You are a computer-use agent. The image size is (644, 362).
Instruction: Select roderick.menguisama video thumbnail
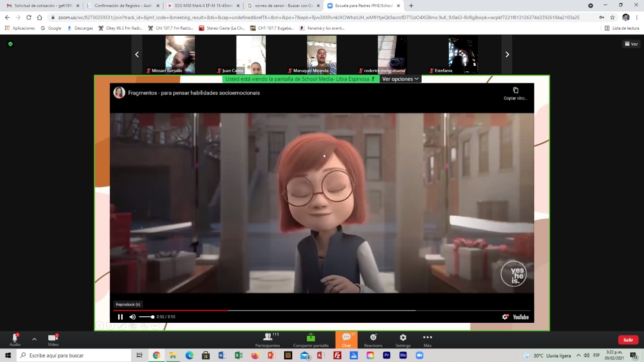[392, 54]
